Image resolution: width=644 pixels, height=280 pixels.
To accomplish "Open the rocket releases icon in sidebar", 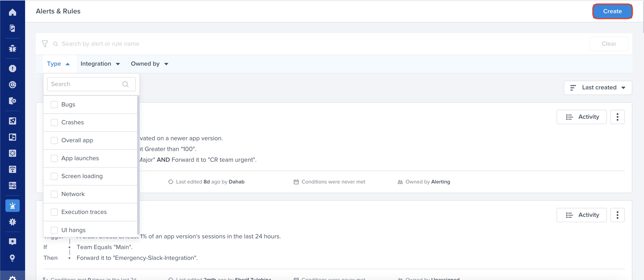I will (13, 121).
